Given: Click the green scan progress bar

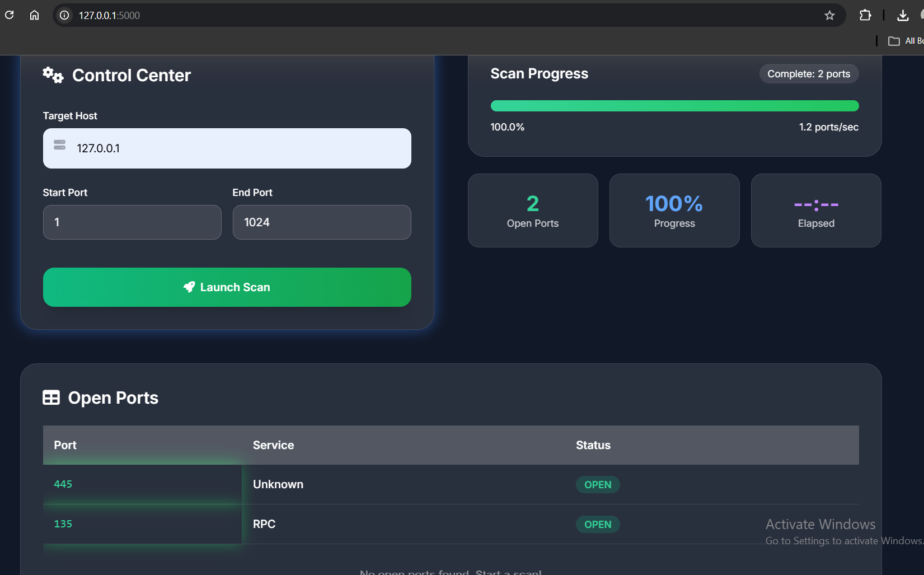Looking at the screenshot, I should tap(674, 106).
